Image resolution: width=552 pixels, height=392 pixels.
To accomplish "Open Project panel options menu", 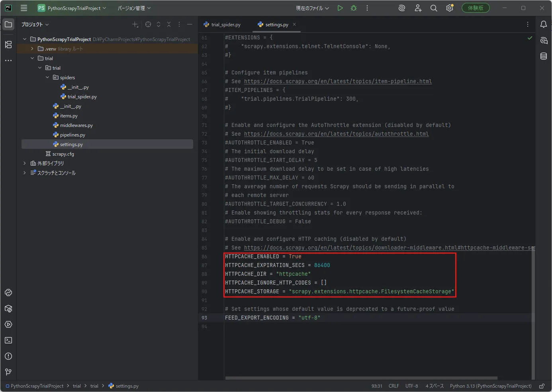I will click(x=179, y=24).
